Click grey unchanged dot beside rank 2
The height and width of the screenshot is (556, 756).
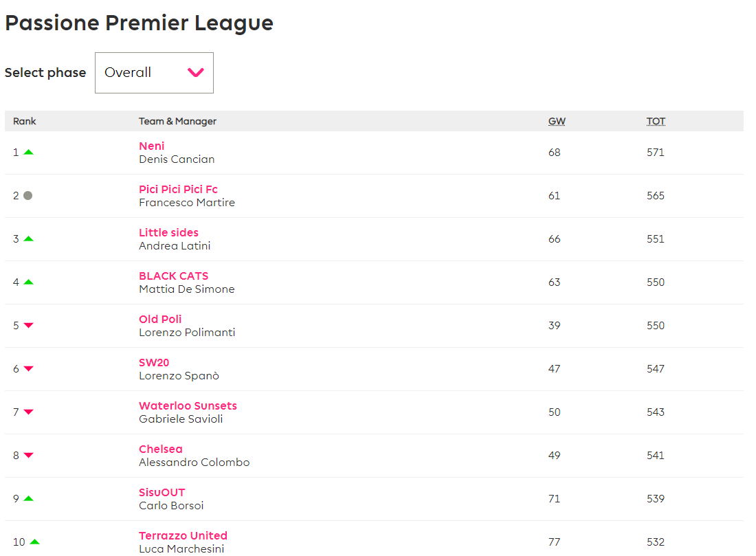pyautogui.click(x=27, y=196)
